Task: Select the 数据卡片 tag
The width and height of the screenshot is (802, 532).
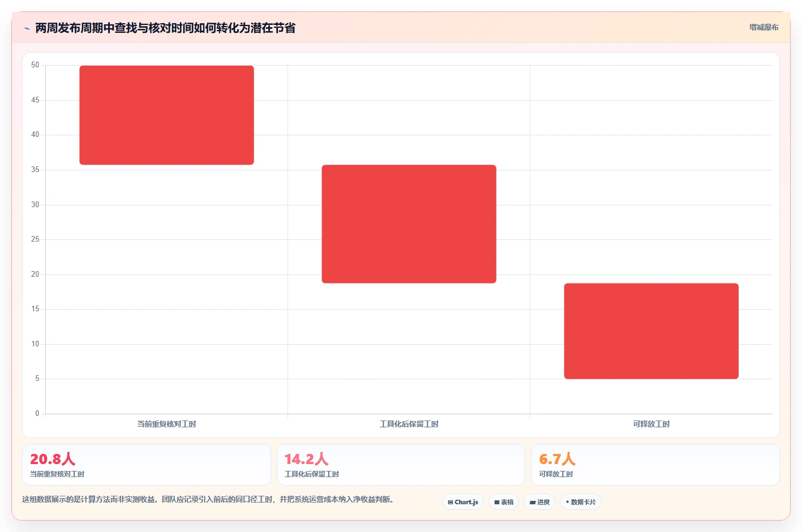Action: pos(581,502)
